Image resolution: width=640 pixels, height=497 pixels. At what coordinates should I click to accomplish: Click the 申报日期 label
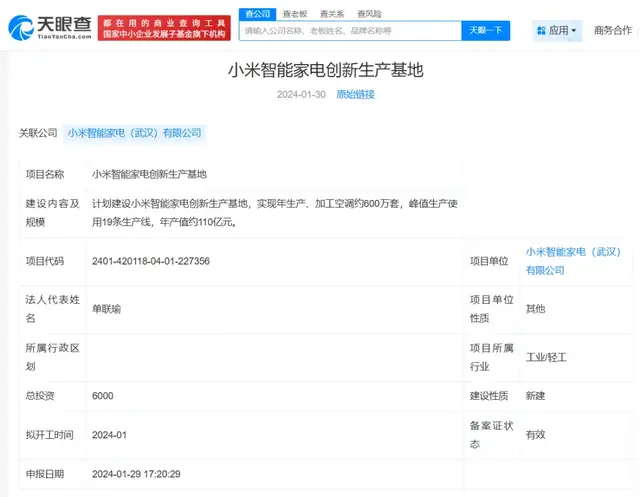45,474
